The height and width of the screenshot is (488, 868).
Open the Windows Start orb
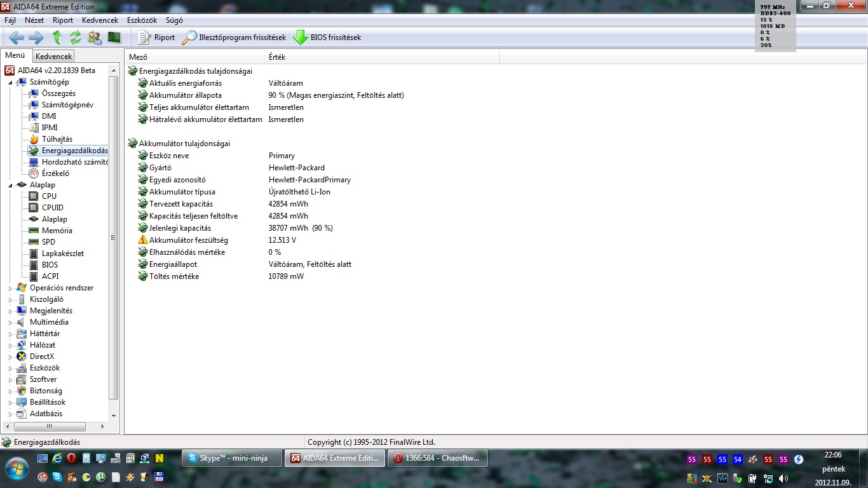[17, 468]
